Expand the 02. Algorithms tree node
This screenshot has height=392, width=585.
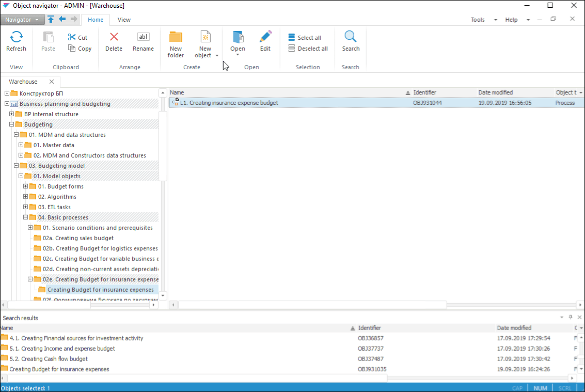[26, 197]
